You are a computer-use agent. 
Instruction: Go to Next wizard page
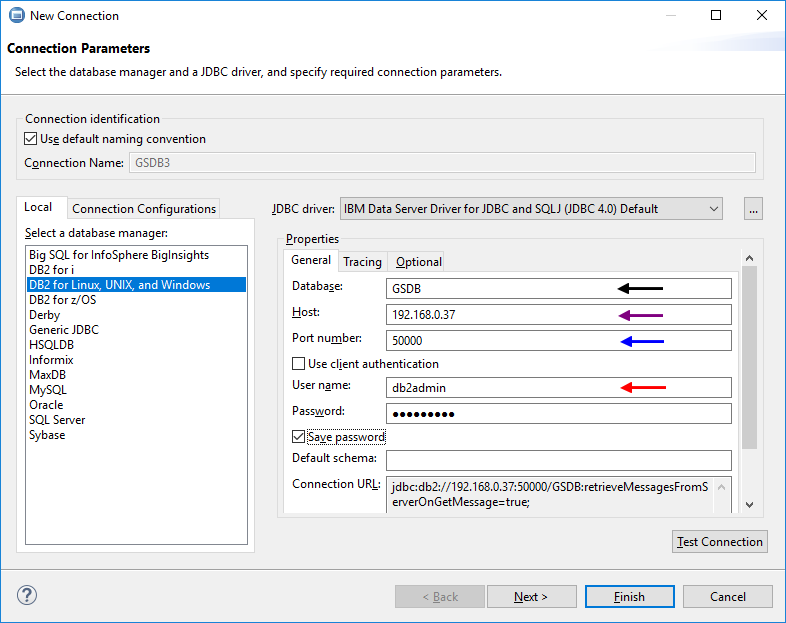(x=531, y=597)
